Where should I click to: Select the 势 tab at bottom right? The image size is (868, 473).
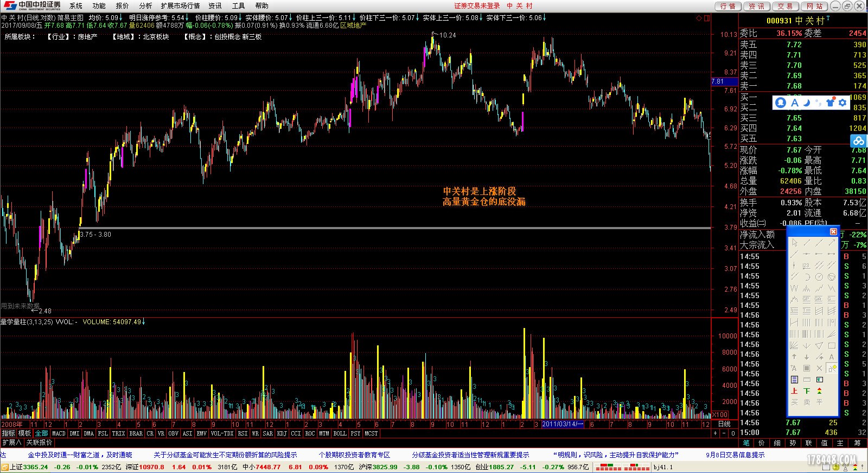[793, 443]
